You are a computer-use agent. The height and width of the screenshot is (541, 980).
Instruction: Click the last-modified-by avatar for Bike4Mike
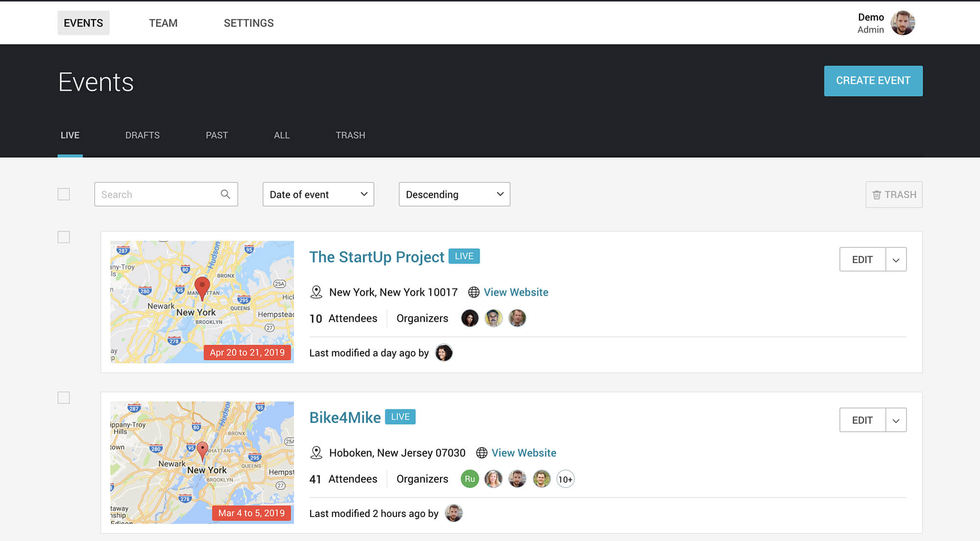454,513
